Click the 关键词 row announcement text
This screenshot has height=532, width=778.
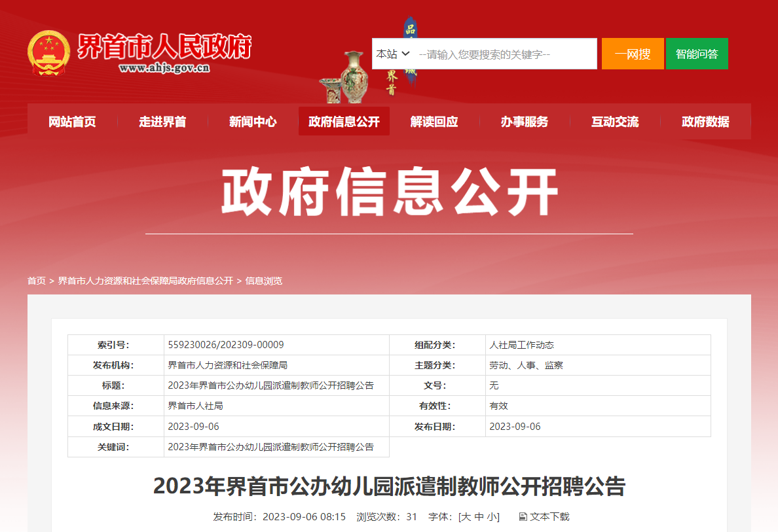pos(271,447)
